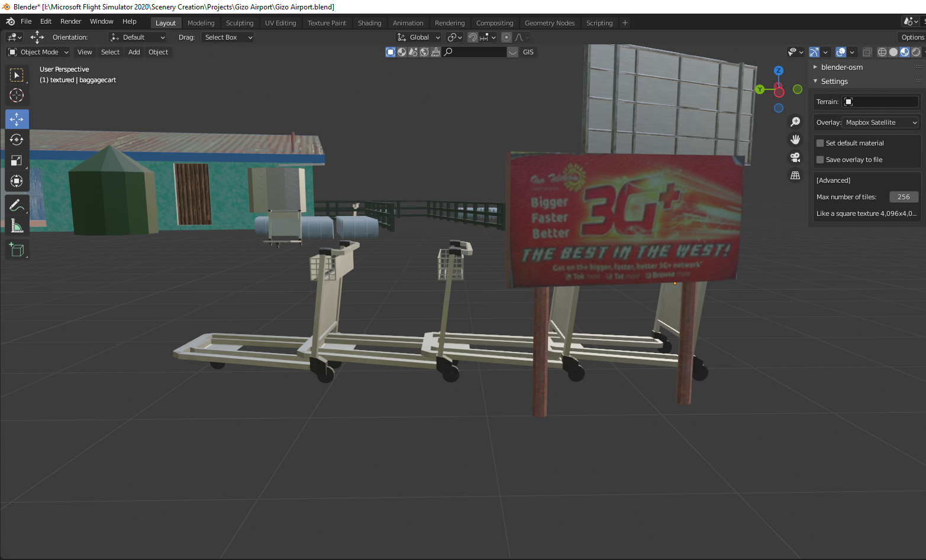Toggle snapping magnet icon
Screen dimensions: 926x560
click(x=473, y=37)
